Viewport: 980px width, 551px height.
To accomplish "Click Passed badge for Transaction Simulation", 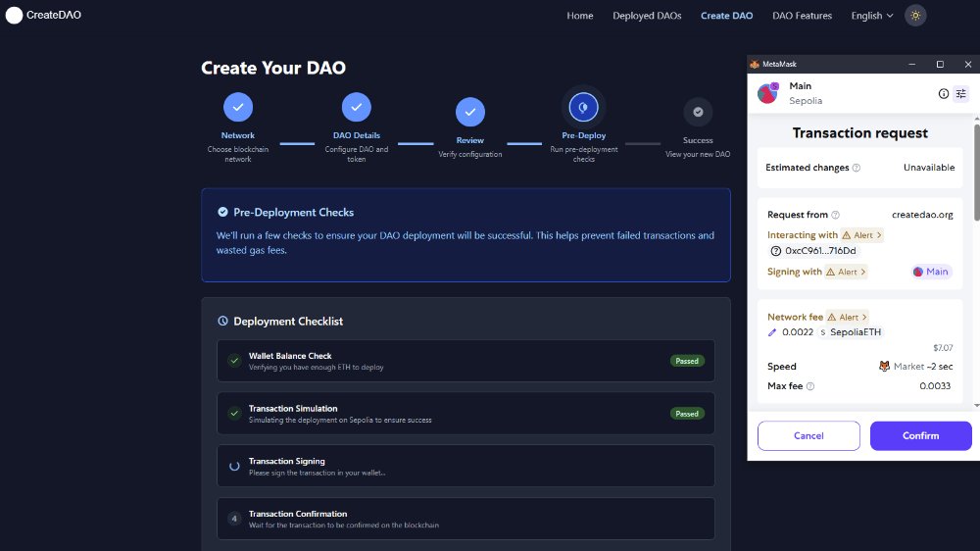I will [687, 414].
